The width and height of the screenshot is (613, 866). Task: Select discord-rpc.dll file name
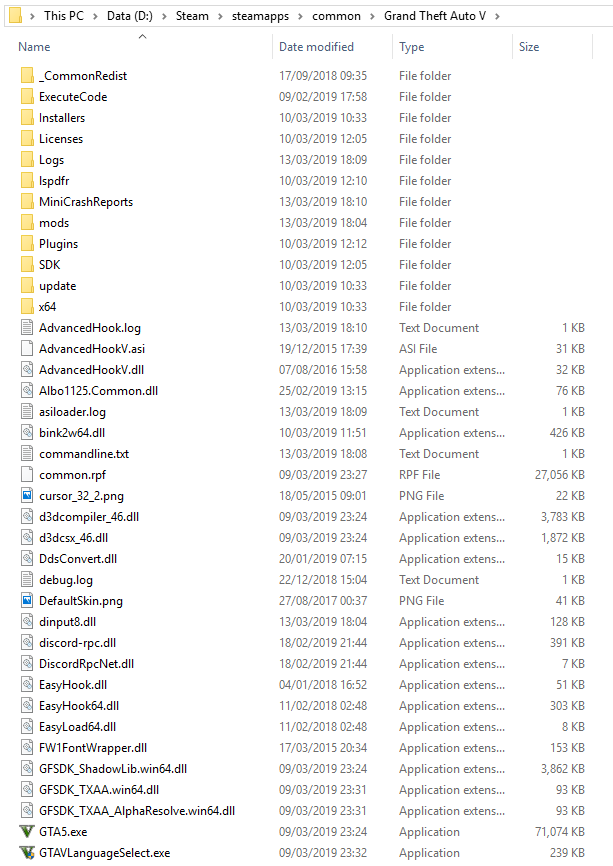click(x=77, y=642)
